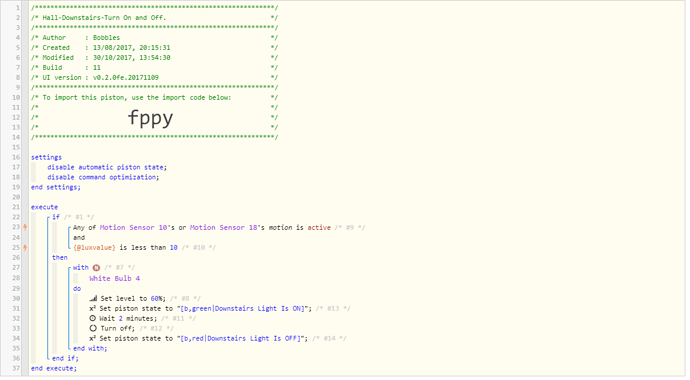The image size is (690, 380).
Task: Click the lightning bolt icon beside line 25
Action: click(x=25, y=248)
